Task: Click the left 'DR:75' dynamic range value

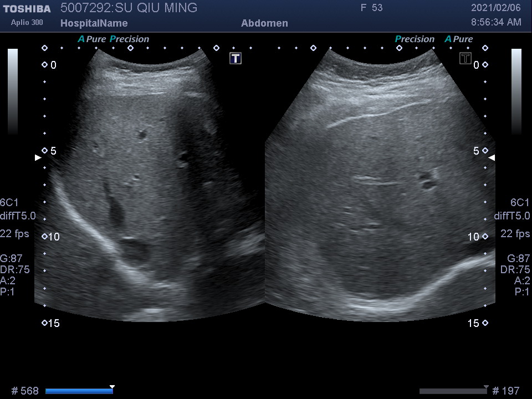Action: tap(15, 269)
